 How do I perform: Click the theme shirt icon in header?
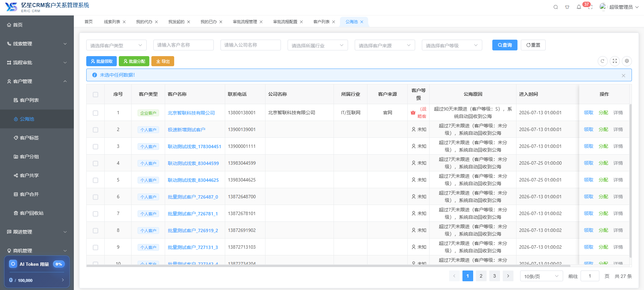point(567,7)
